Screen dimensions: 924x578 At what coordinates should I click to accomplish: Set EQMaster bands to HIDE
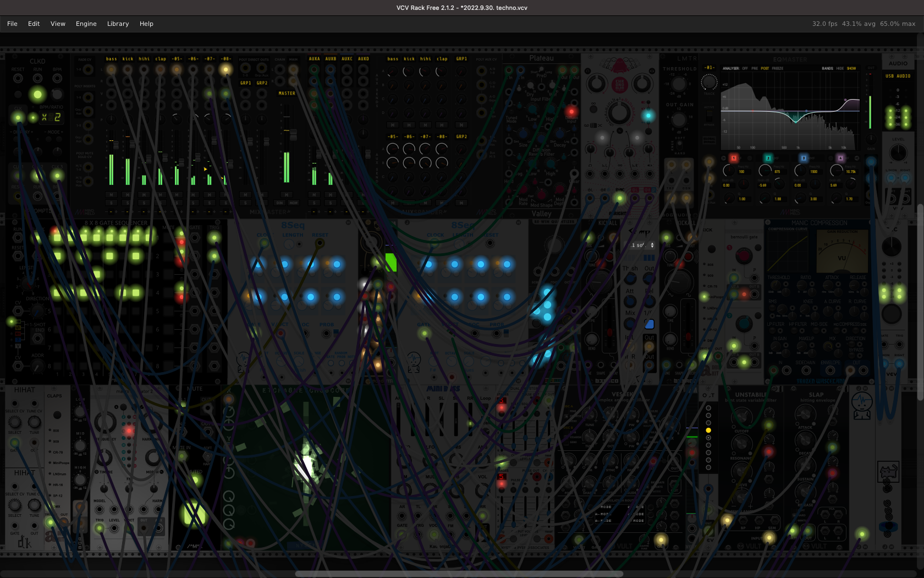point(840,68)
